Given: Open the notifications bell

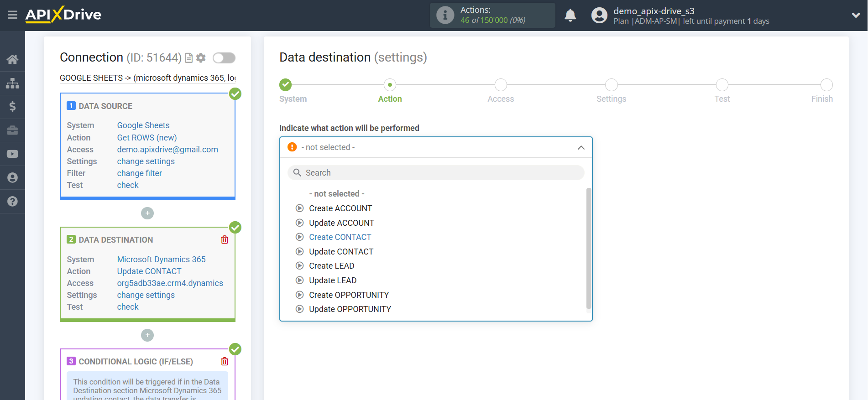Looking at the screenshot, I should [x=570, y=16].
